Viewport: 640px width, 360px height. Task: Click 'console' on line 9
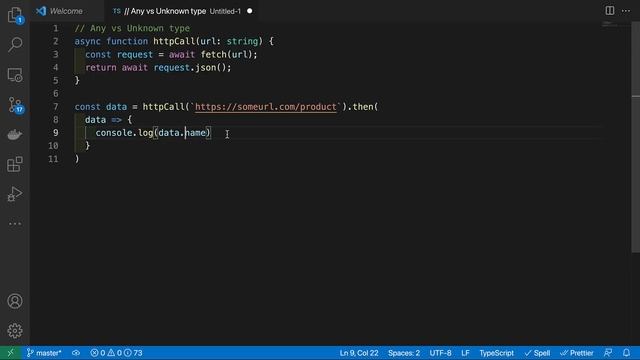click(114, 133)
